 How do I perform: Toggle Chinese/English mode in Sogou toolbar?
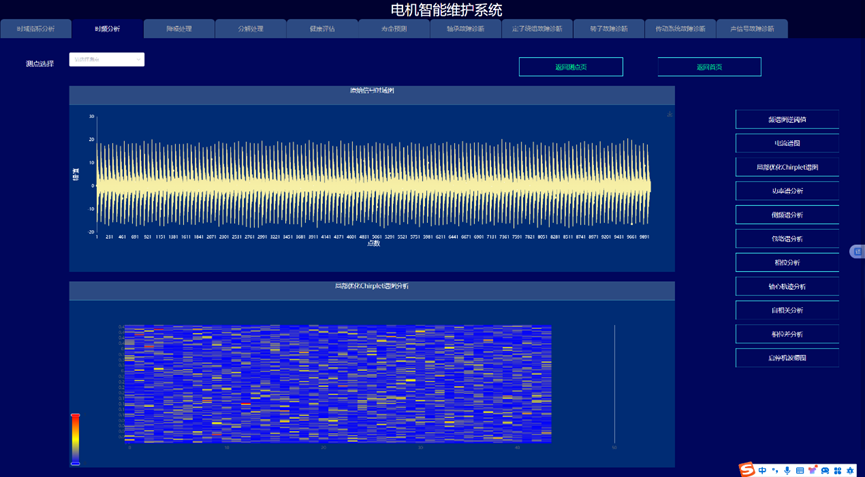[x=762, y=470]
